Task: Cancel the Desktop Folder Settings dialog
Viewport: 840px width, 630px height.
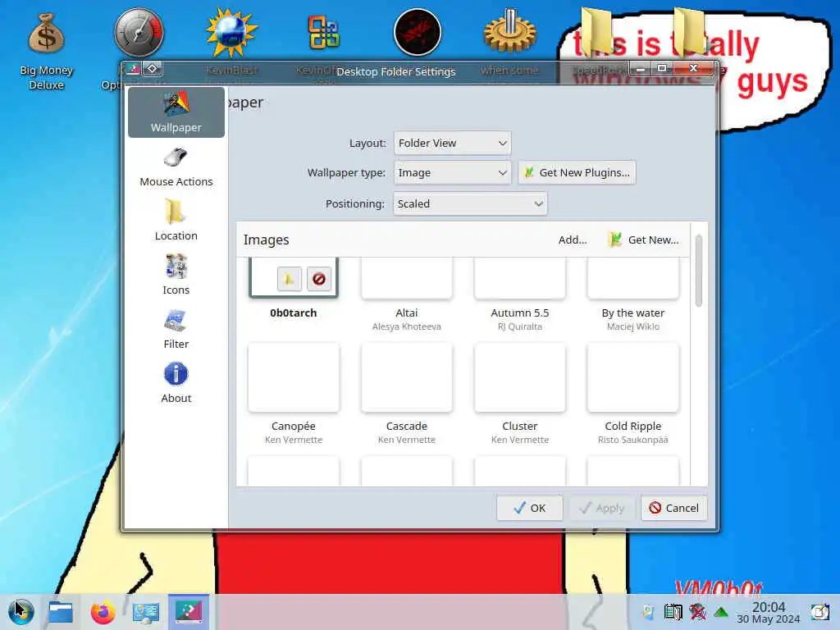Action: click(x=674, y=508)
